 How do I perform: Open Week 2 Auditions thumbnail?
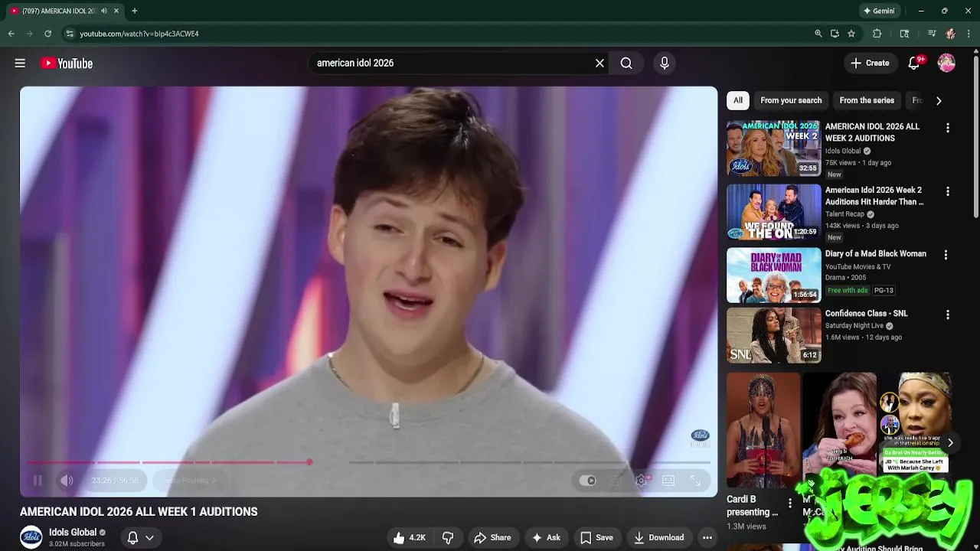(773, 148)
